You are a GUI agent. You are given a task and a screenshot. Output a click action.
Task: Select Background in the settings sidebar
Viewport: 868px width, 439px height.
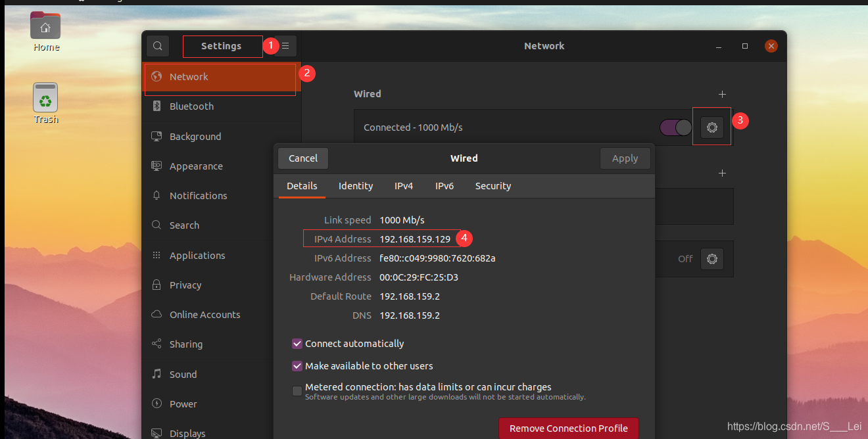pyautogui.click(x=222, y=136)
